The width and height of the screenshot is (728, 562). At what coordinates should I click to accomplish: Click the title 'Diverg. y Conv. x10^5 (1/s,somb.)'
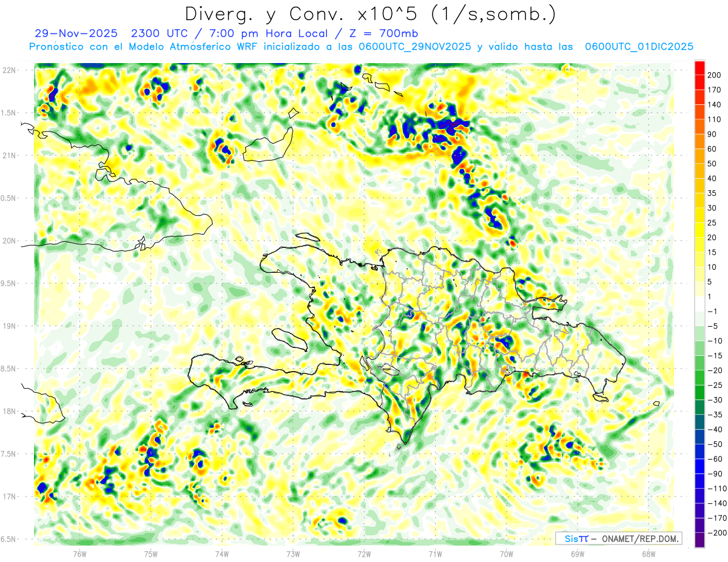(370, 14)
